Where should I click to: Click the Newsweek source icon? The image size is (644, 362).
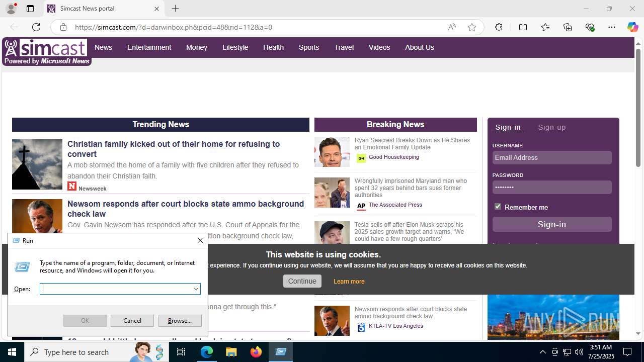click(x=72, y=187)
